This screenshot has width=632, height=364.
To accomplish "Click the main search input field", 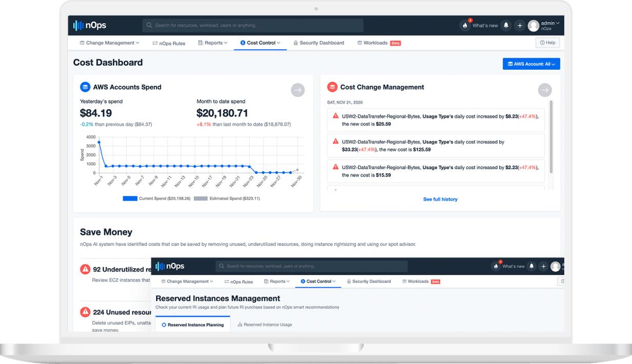I will (253, 26).
